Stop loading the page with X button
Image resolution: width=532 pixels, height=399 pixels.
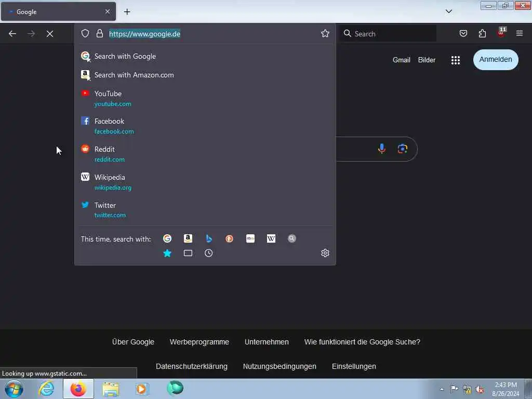coord(50,34)
